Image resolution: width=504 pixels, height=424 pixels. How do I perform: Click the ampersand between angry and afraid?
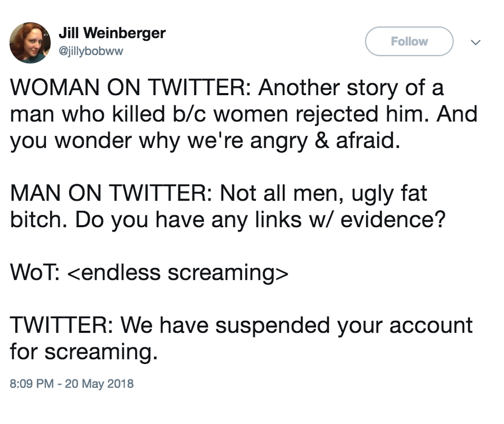323,140
